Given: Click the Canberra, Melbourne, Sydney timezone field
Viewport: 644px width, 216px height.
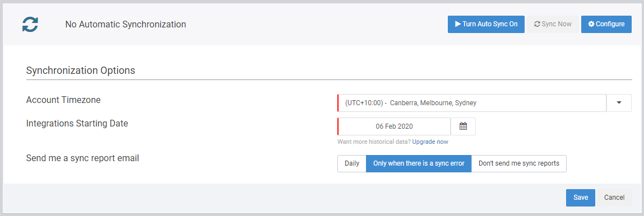Looking at the screenshot, I should click(472, 103).
